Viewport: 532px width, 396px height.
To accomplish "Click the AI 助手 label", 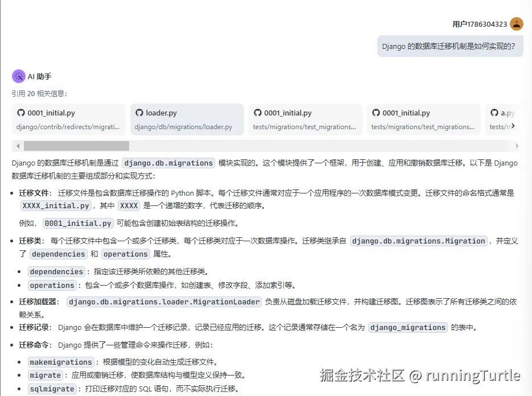I will 39,76.
